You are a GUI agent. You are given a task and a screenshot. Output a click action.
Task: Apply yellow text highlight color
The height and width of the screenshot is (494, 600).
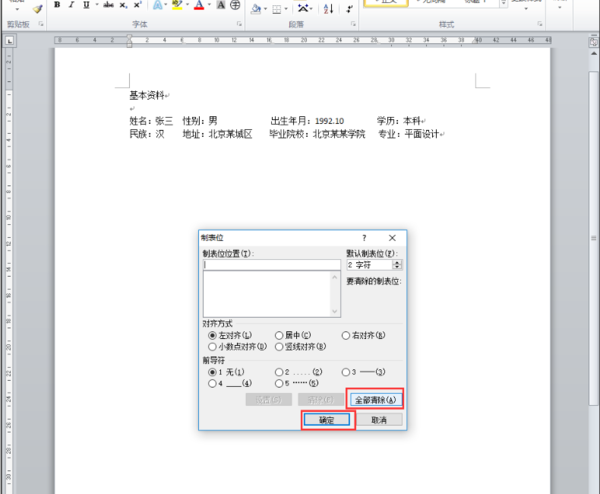click(177, 5)
